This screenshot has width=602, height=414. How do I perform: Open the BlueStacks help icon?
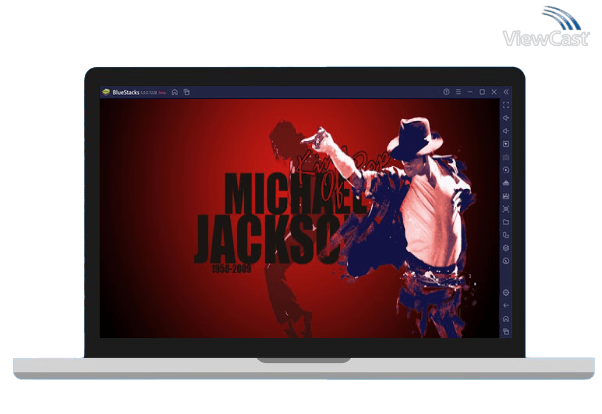pos(446,92)
